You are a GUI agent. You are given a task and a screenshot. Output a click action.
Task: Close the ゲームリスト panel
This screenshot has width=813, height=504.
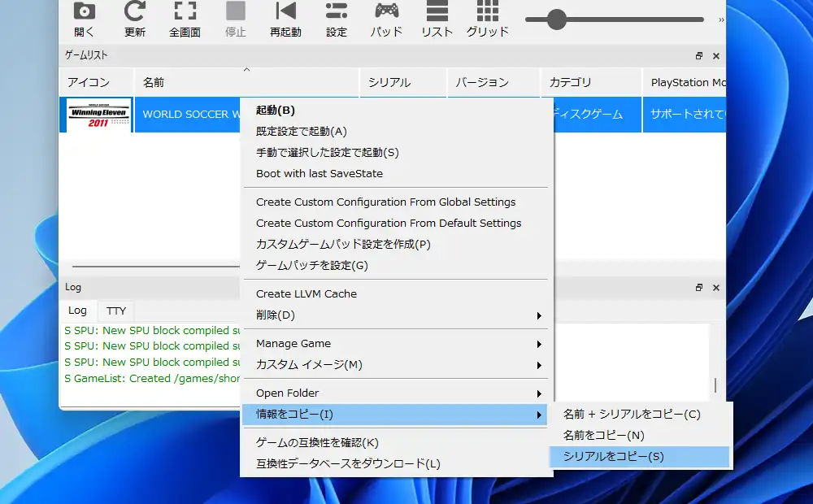(716, 56)
